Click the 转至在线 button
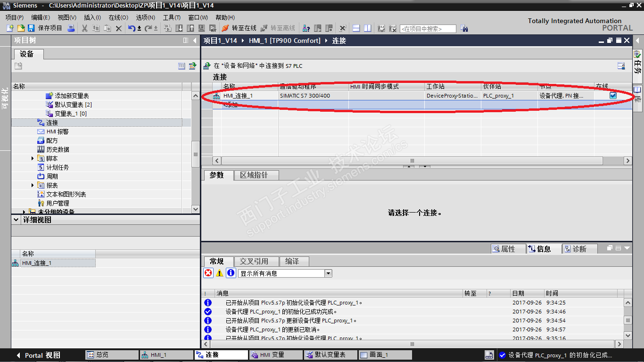644x362 pixels. pyautogui.click(x=239, y=28)
